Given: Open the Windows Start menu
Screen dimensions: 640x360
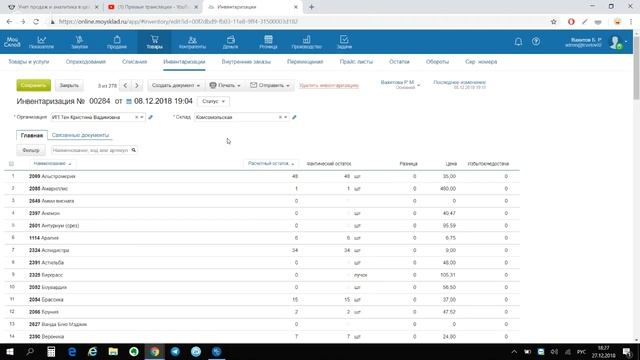Looking at the screenshot, I should (10, 352).
